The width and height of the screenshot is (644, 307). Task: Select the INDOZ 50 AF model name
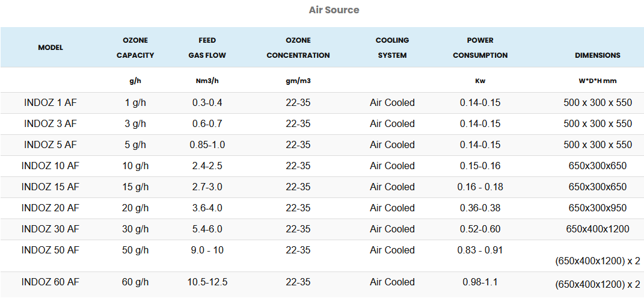(x=51, y=250)
